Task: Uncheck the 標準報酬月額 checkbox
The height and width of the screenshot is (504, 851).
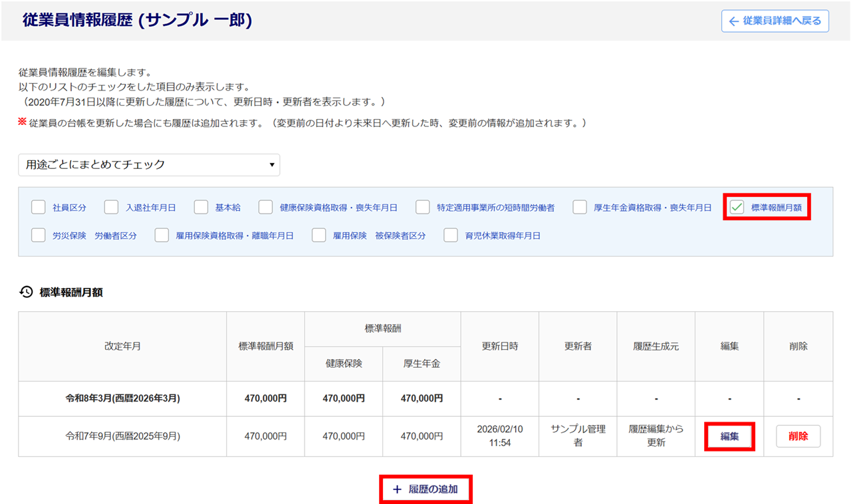Action: tap(737, 207)
